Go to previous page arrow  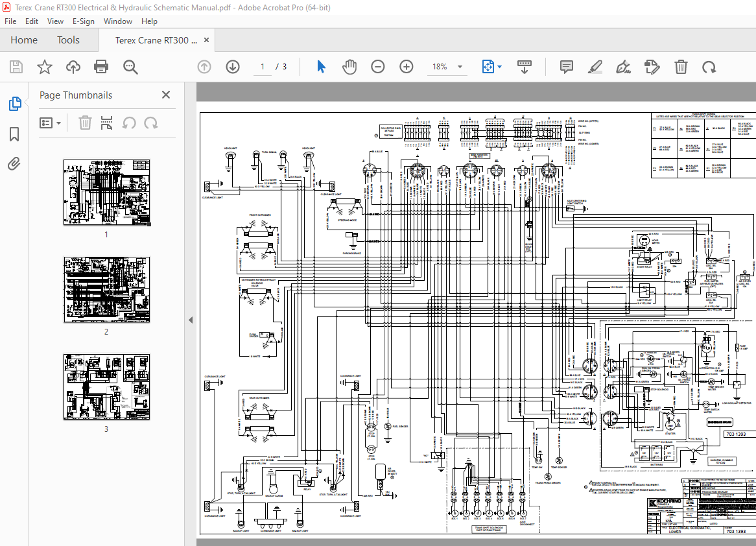point(204,67)
